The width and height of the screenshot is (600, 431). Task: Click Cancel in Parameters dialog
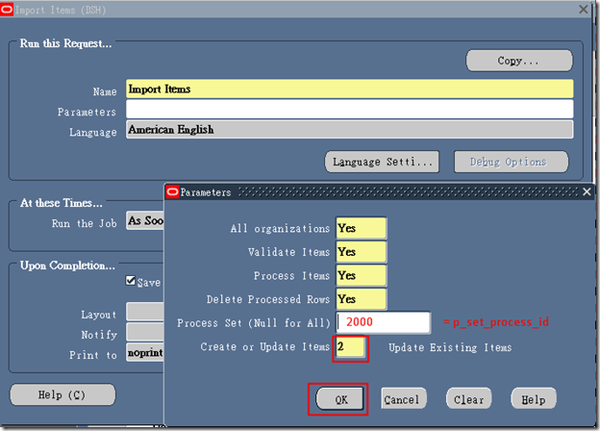pos(403,399)
